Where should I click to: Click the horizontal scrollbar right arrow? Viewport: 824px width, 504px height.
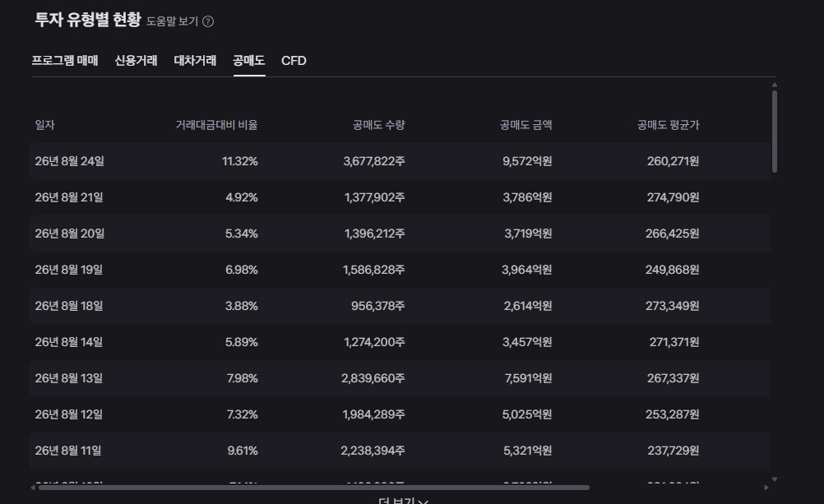(x=766, y=488)
